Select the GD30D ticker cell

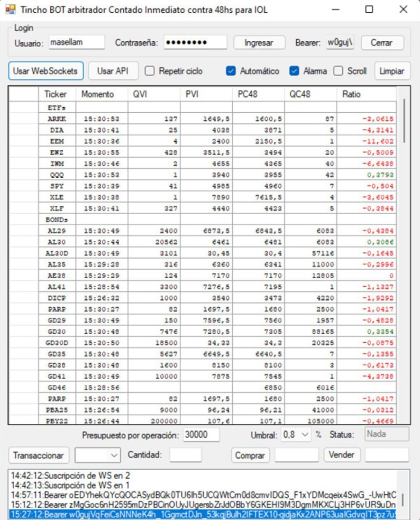[x=57, y=343]
